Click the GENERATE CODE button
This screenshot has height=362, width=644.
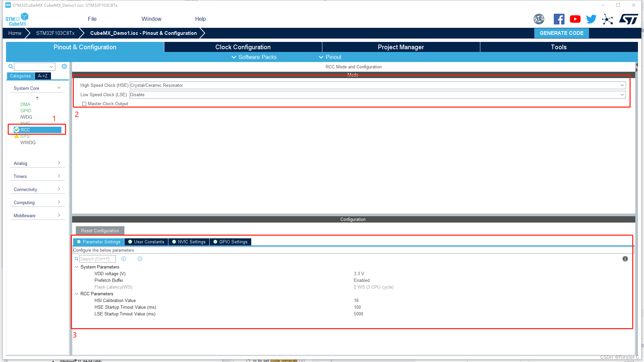coord(561,33)
